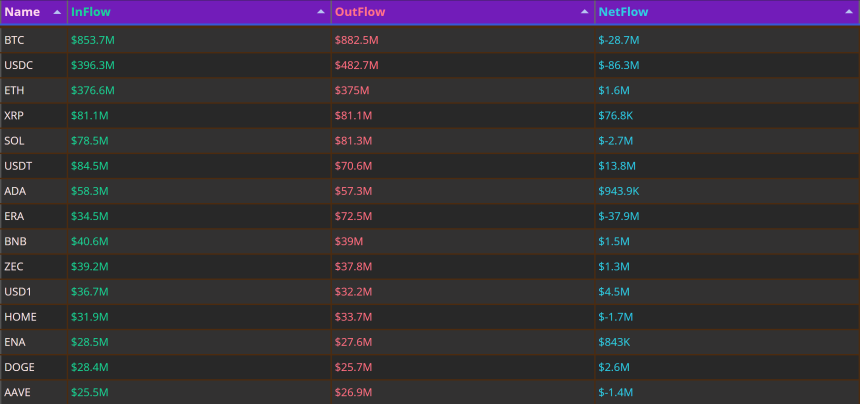This screenshot has width=860, height=404.
Task: Click USD1 inflow value $36.7M
Action: click(90, 292)
